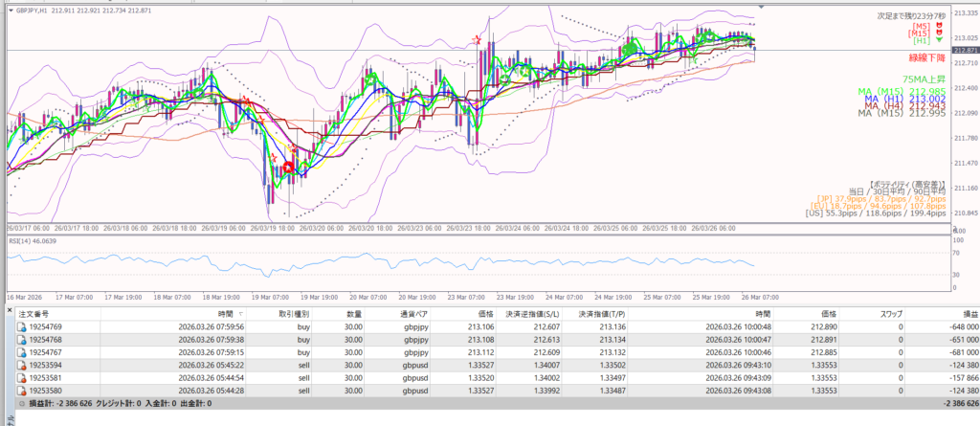Sort orders by the 時間 column header
This screenshot has width=980, height=426.
(225, 313)
